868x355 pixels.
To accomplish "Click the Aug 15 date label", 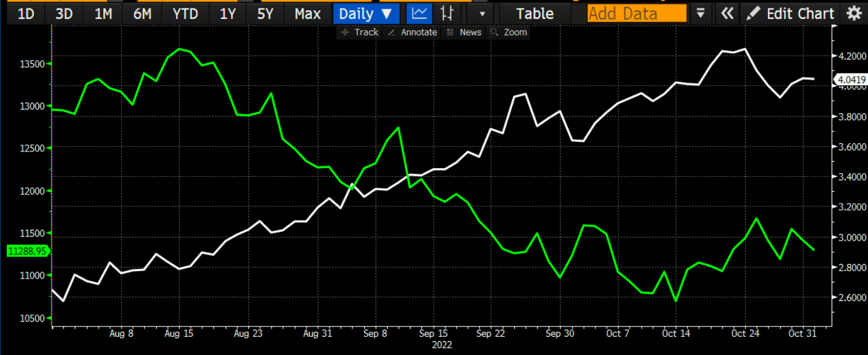I will click(x=179, y=333).
